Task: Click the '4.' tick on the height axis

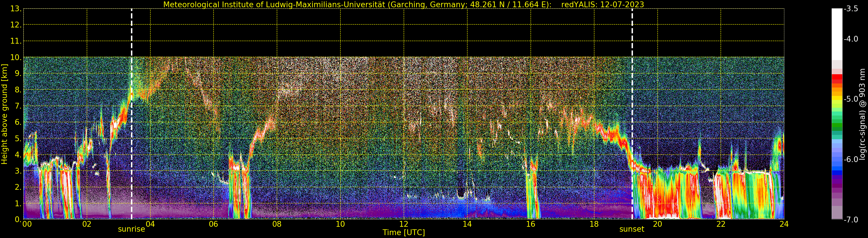Action: click(18, 155)
